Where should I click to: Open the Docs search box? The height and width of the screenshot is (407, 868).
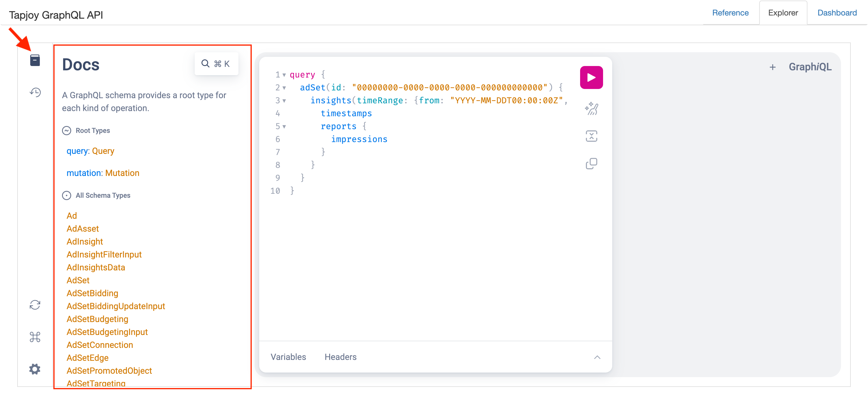point(216,64)
